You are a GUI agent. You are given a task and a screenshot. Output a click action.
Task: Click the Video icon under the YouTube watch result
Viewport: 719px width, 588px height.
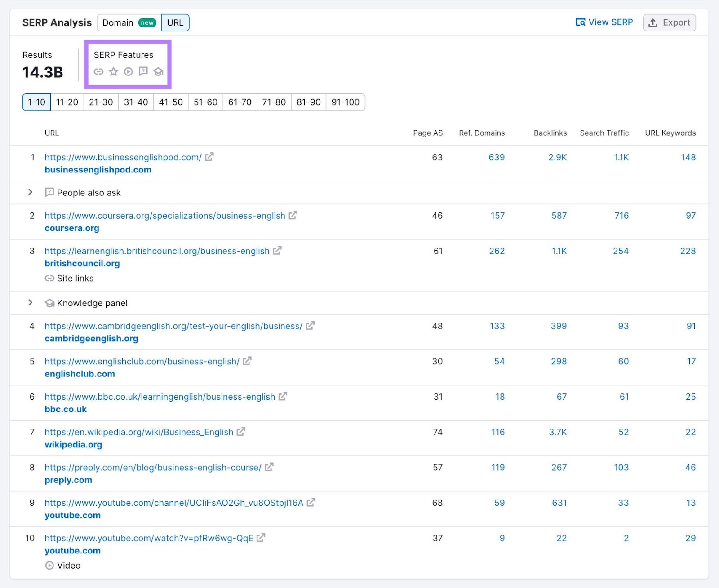pos(49,565)
